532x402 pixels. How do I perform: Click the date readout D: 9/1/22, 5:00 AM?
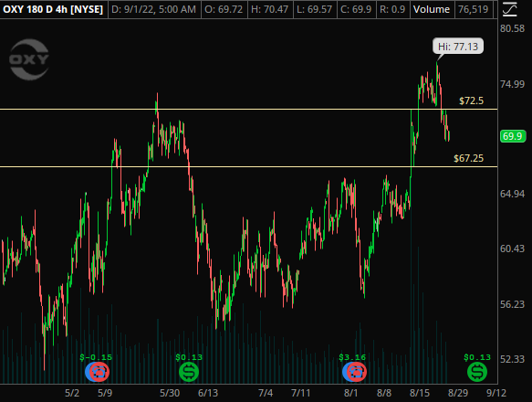coord(153,9)
